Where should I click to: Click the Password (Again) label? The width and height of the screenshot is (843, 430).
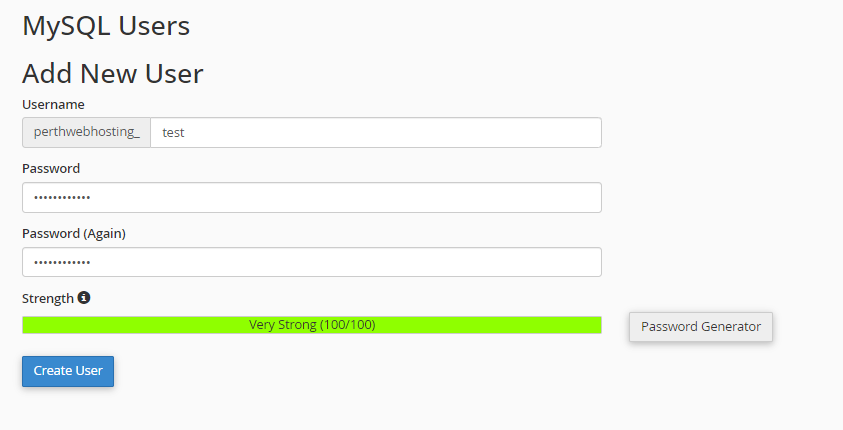point(74,233)
